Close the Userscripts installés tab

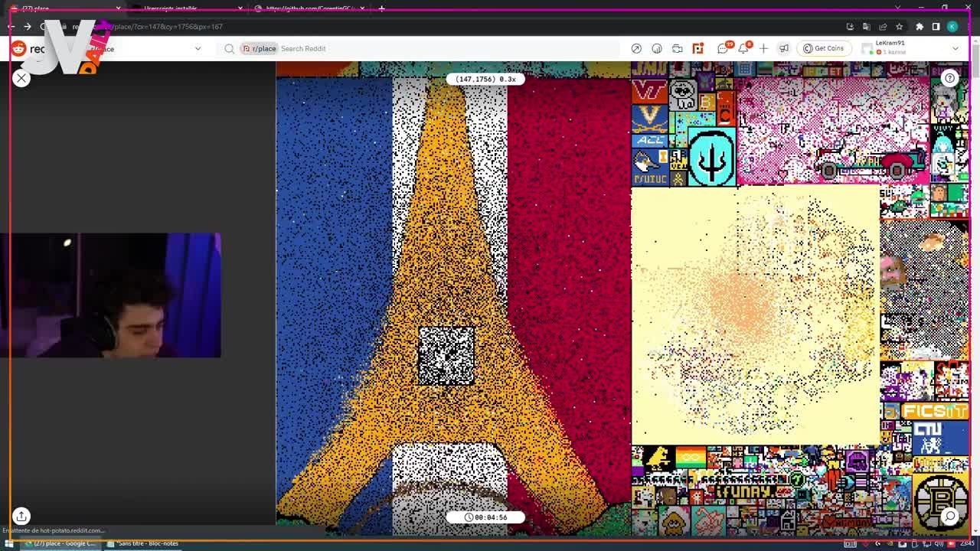click(x=240, y=8)
